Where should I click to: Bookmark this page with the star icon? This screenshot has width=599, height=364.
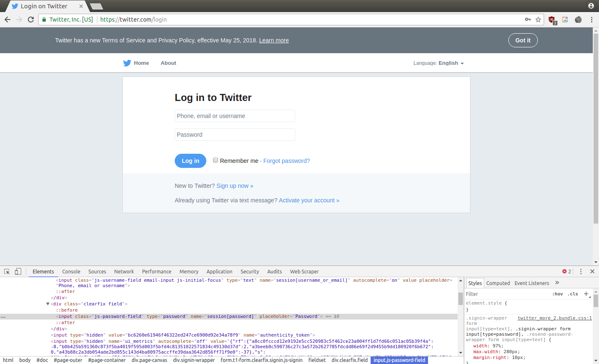click(x=538, y=20)
